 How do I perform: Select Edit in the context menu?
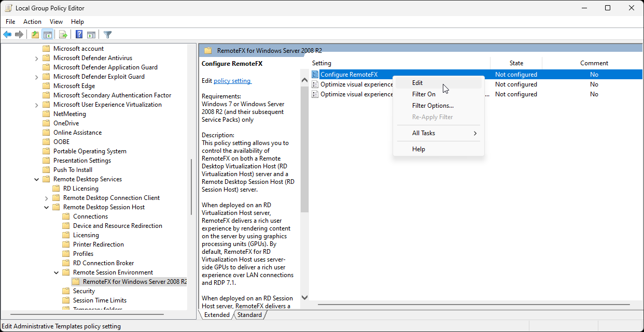click(x=417, y=82)
